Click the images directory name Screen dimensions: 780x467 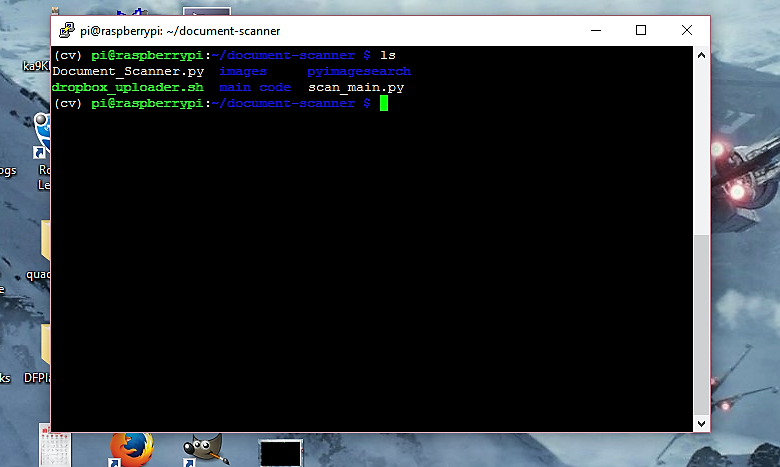click(243, 71)
